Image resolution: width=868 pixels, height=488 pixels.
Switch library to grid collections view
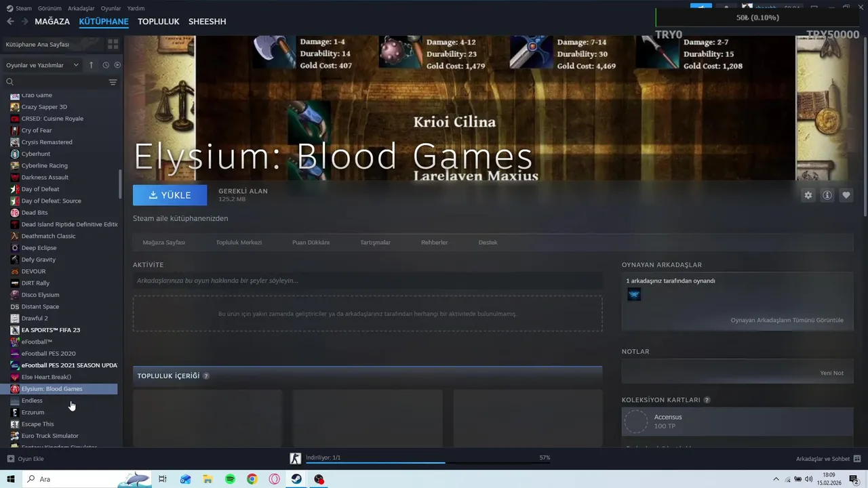[x=113, y=44]
